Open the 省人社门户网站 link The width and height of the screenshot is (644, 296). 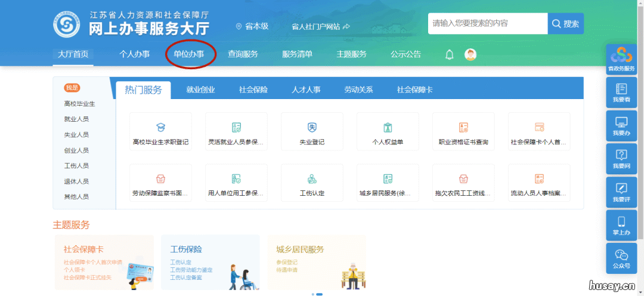pyautogui.click(x=321, y=26)
